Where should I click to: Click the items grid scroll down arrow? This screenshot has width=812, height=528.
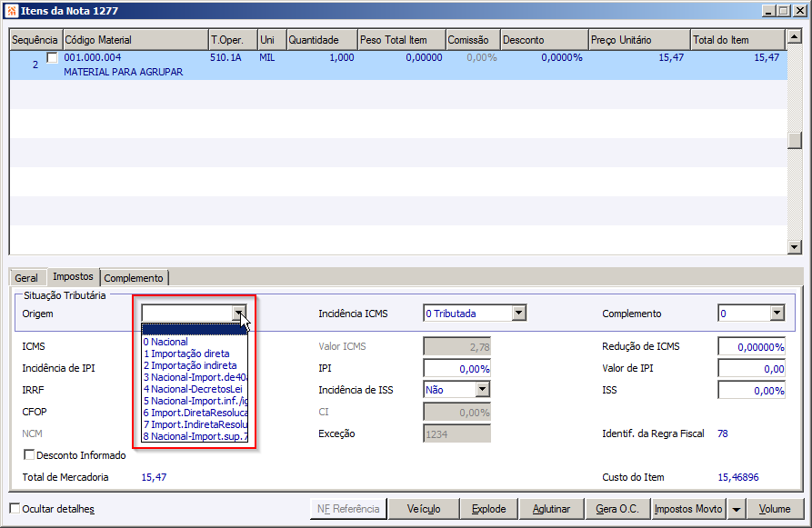(795, 247)
